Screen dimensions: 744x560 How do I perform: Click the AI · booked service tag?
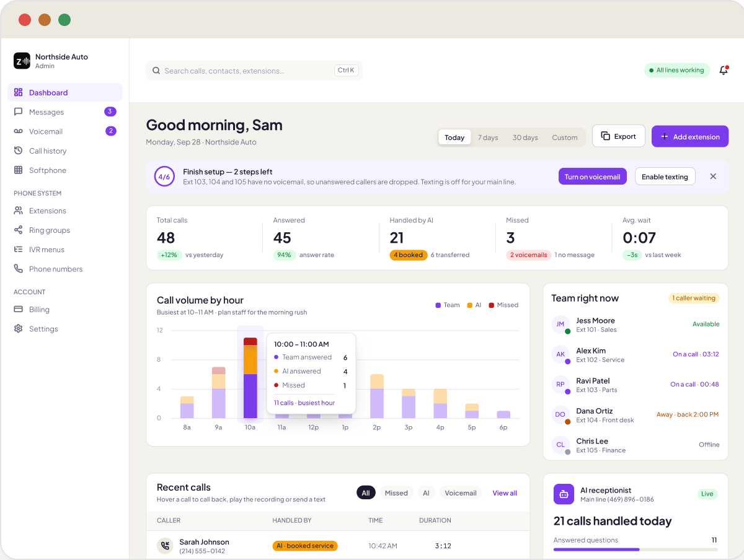[x=305, y=546]
